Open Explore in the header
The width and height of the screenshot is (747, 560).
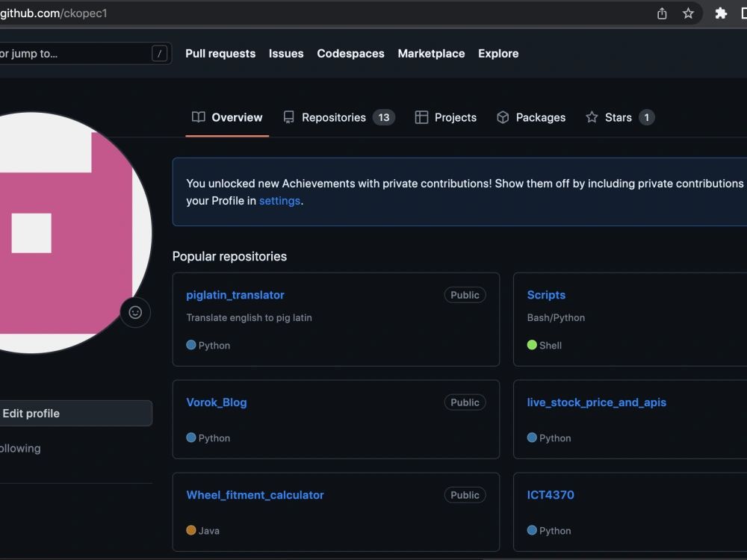(498, 54)
